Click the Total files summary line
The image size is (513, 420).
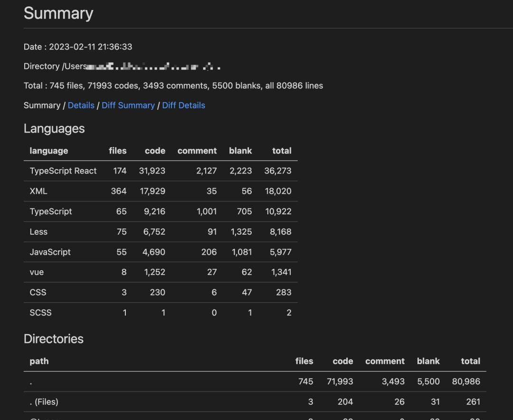173,86
